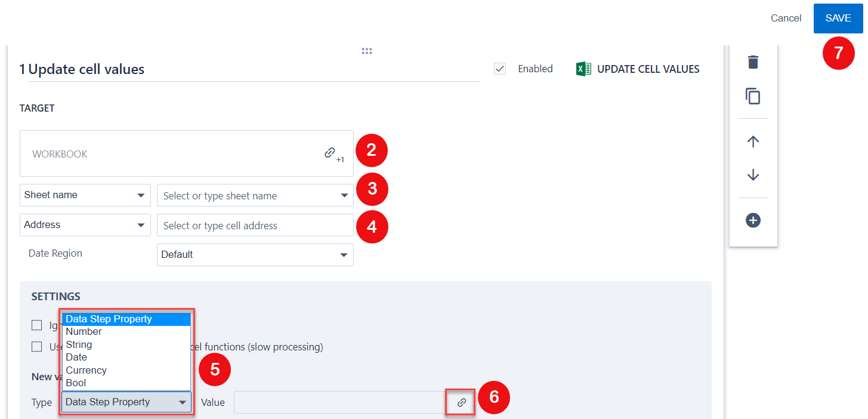868x419 pixels.
Task: Expand the Address type dropdown
Action: [85, 225]
